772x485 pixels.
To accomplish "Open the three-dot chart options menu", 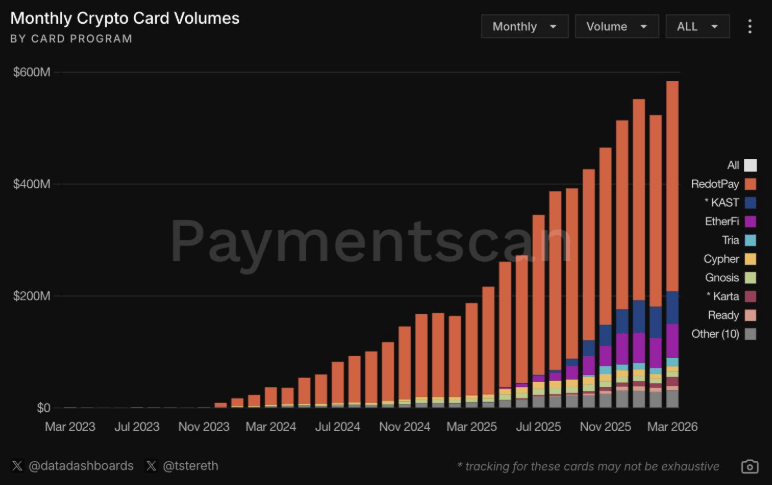I will click(x=750, y=27).
